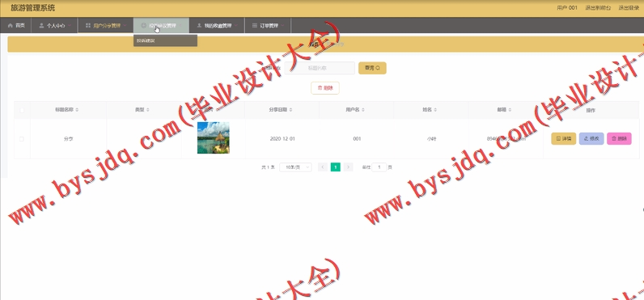This screenshot has width=644, height=300.
Task: Open the 个人中心 menu label
Action: [x=56, y=25]
